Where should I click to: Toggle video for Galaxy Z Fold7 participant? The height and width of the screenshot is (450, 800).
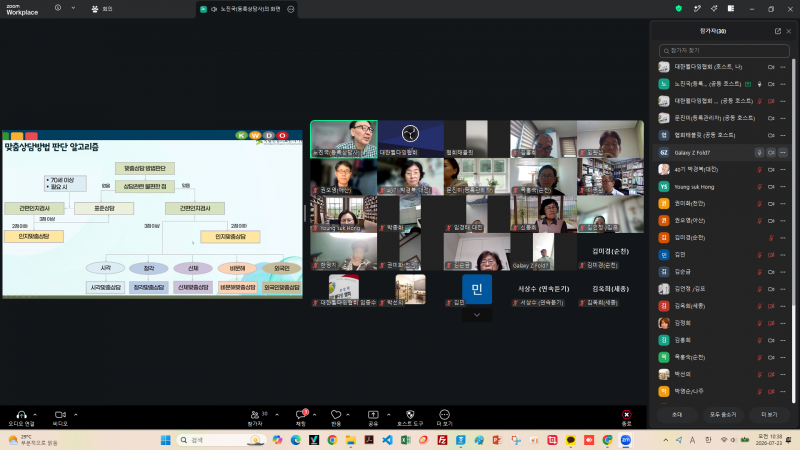(771, 153)
